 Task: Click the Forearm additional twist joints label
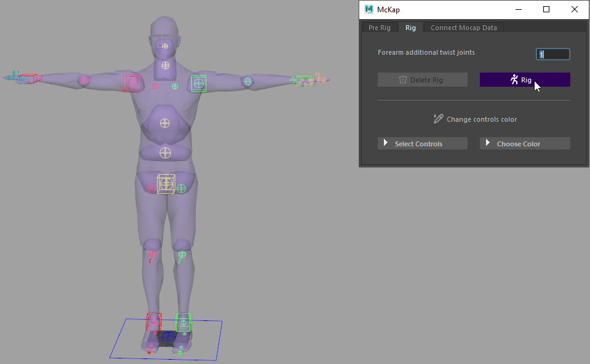pyautogui.click(x=426, y=52)
